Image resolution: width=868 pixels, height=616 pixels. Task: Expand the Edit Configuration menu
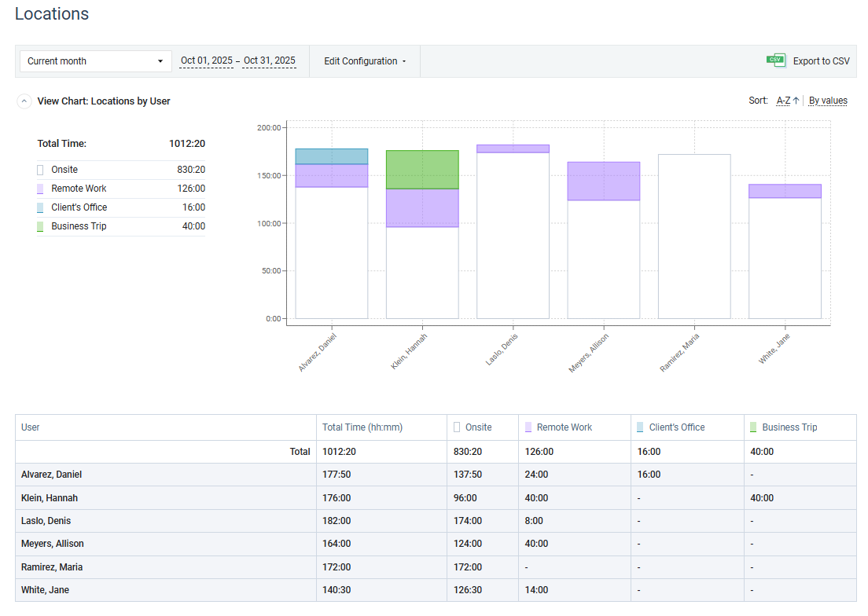[x=365, y=61]
